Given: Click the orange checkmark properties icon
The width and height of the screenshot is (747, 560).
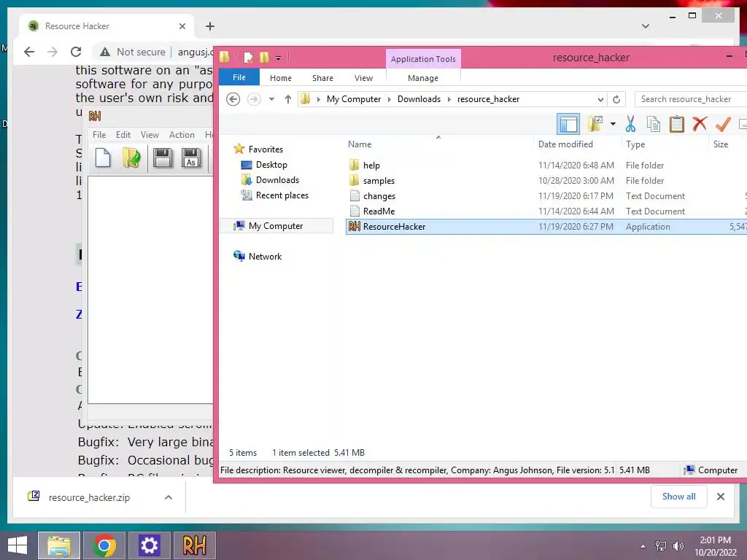Looking at the screenshot, I should click(723, 124).
